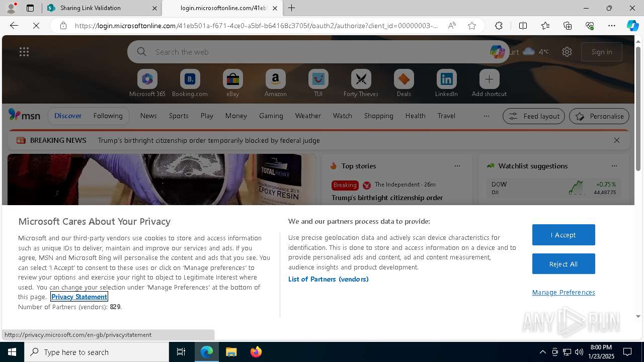This screenshot has width=644, height=362.
Task: Open the DOW watchlist entry
Action: [553, 188]
